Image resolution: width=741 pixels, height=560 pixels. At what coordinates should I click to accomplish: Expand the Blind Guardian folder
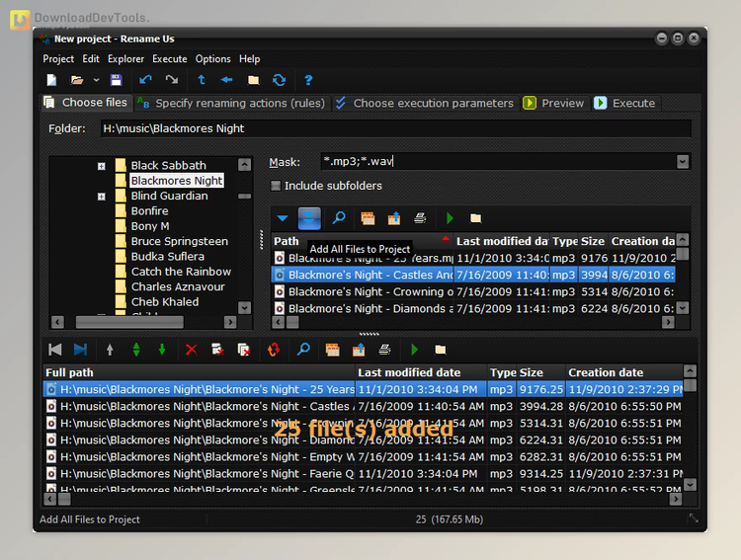pos(102,197)
